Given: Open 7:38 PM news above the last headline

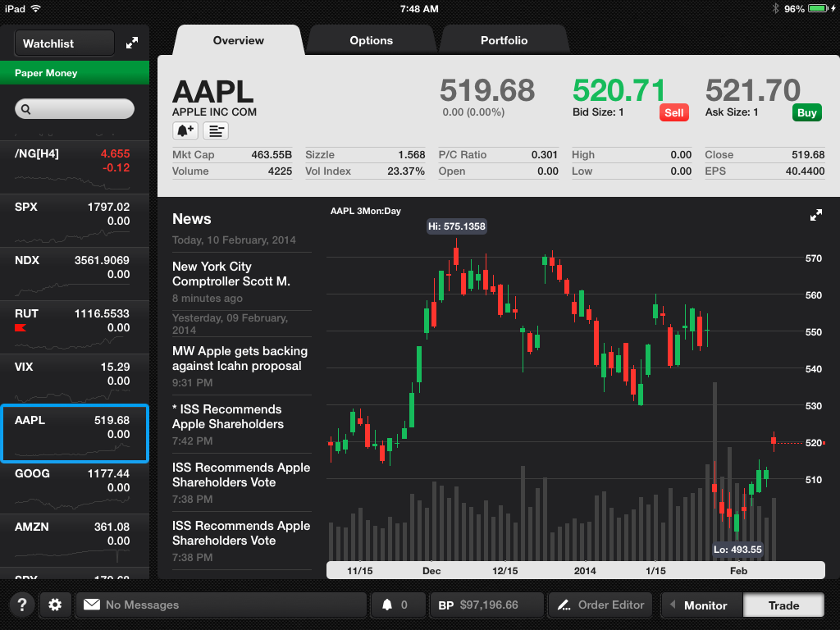Looking at the screenshot, I should pos(242,482).
